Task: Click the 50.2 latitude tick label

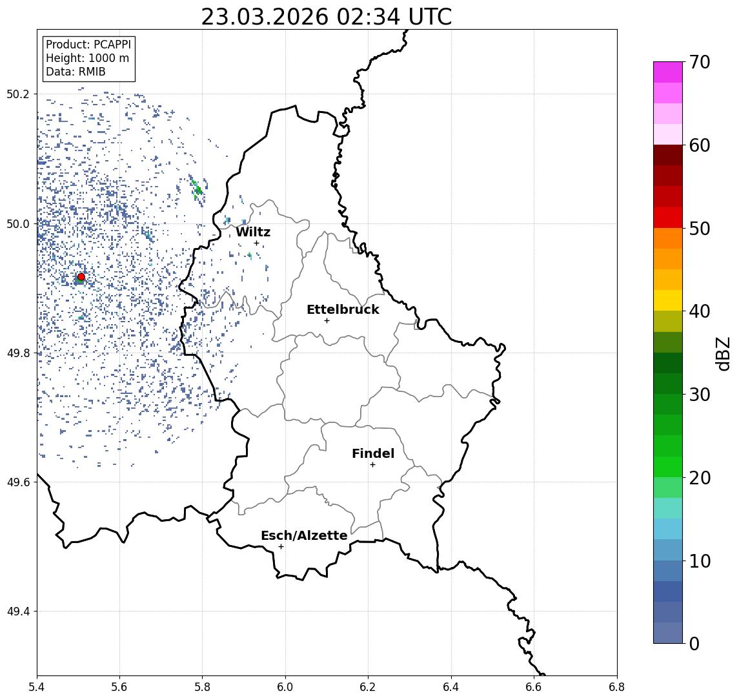Action: pos(18,94)
